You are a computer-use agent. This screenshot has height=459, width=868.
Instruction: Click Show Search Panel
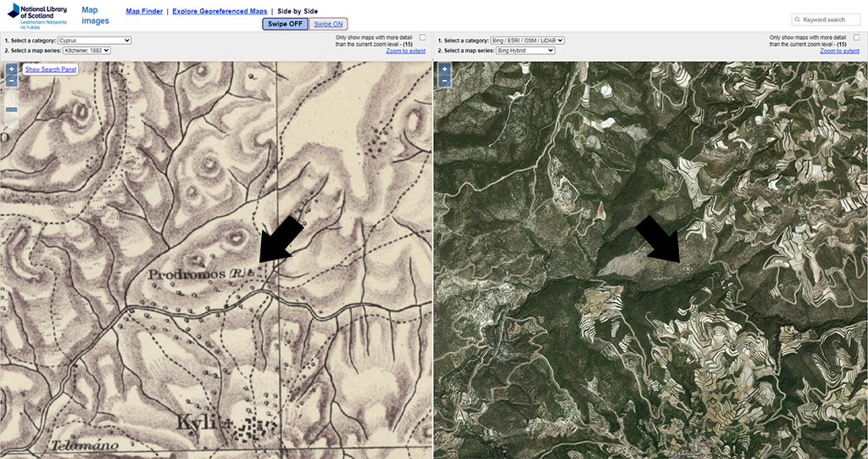pyautogui.click(x=50, y=70)
